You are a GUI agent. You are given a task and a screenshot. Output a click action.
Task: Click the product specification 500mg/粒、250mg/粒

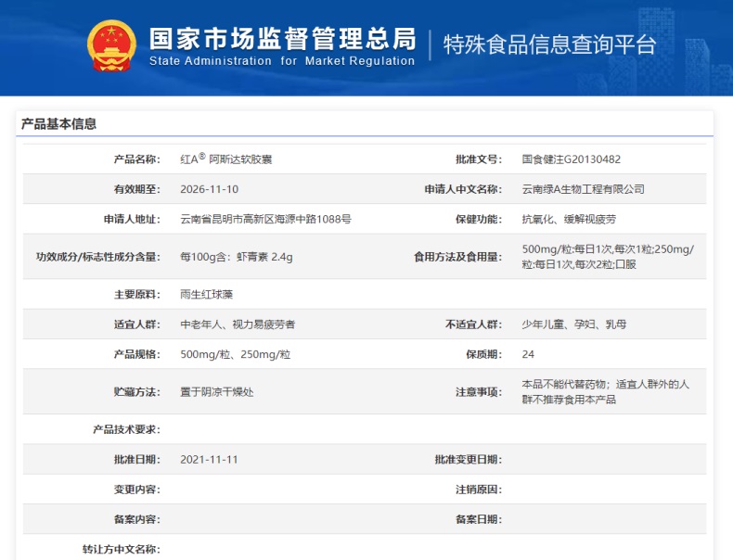[235, 354]
